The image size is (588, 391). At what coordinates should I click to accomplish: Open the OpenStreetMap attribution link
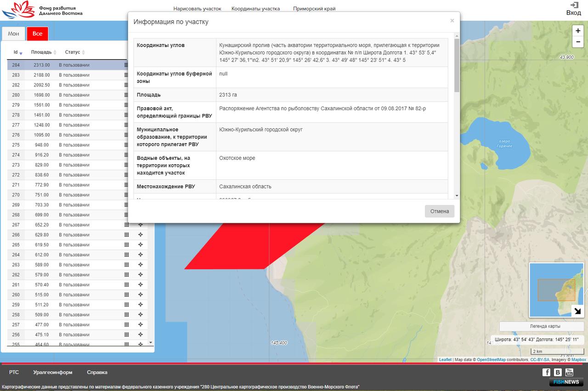[x=491, y=360]
